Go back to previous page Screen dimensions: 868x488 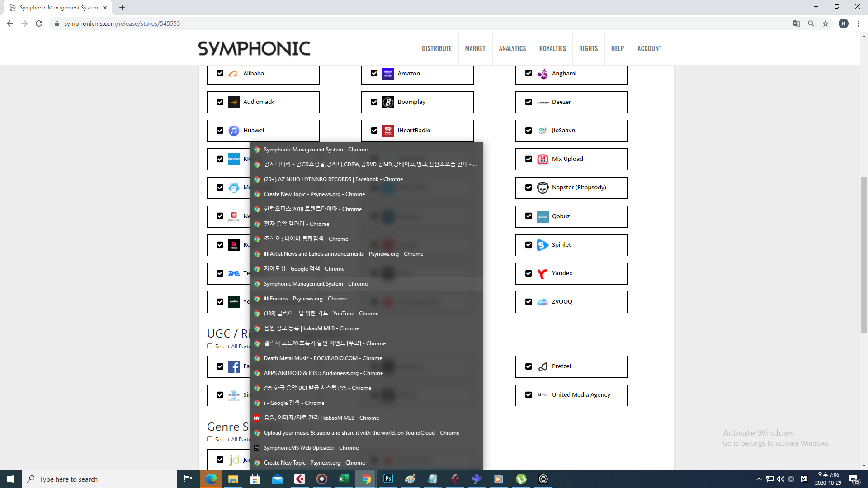pyautogui.click(x=10, y=23)
